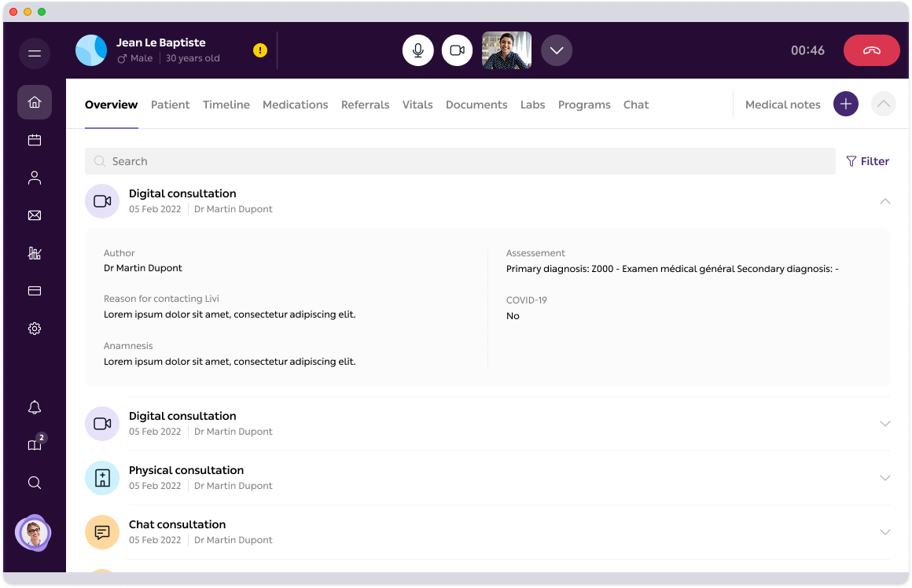Mute the microphone
Viewport: 912px width, 588px height.
point(418,50)
